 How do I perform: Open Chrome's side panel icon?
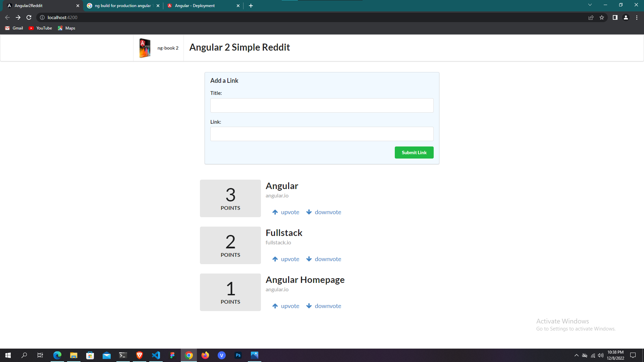[615, 17]
